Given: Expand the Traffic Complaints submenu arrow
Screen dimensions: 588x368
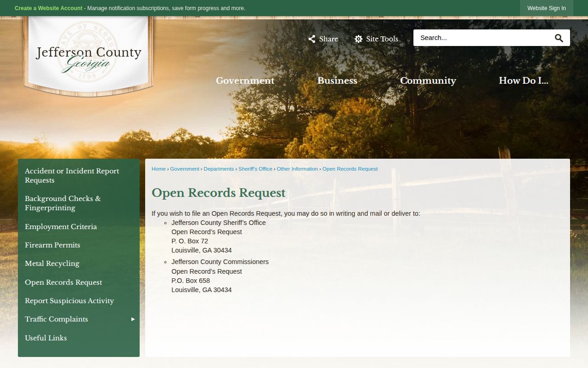Looking at the screenshot, I should (x=133, y=319).
